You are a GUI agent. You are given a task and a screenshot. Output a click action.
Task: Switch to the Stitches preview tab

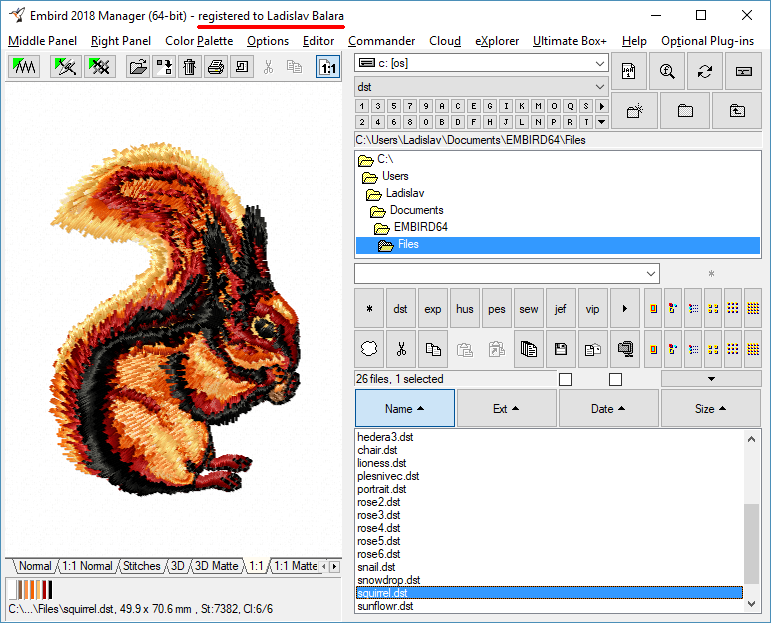[x=141, y=566]
